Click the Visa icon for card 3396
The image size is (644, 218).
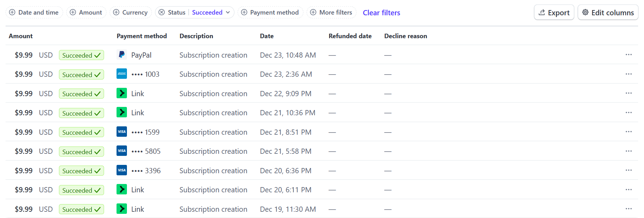(x=122, y=170)
